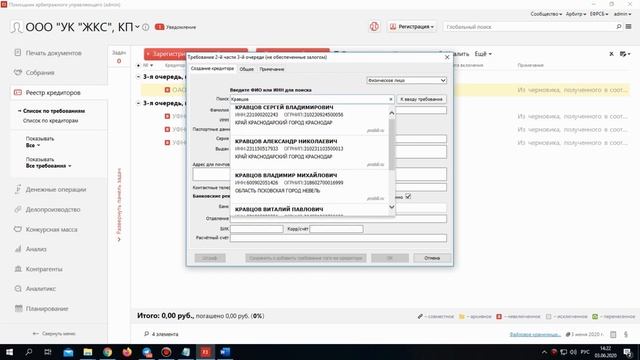Open Печать документов sidebar section
640x360 pixels.
(53, 53)
